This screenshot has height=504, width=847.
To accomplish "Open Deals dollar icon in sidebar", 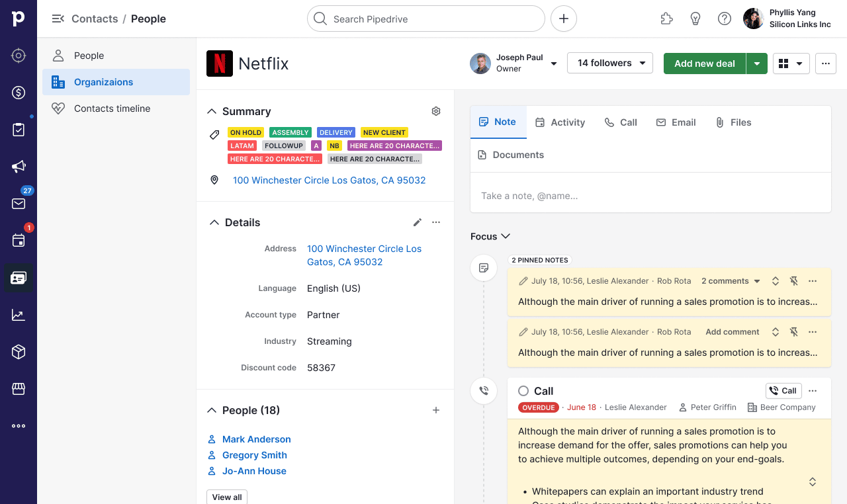I will [x=19, y=93].
